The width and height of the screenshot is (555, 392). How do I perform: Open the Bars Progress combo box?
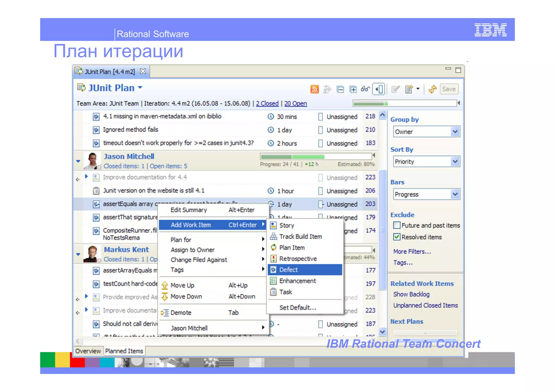[427, 194]
